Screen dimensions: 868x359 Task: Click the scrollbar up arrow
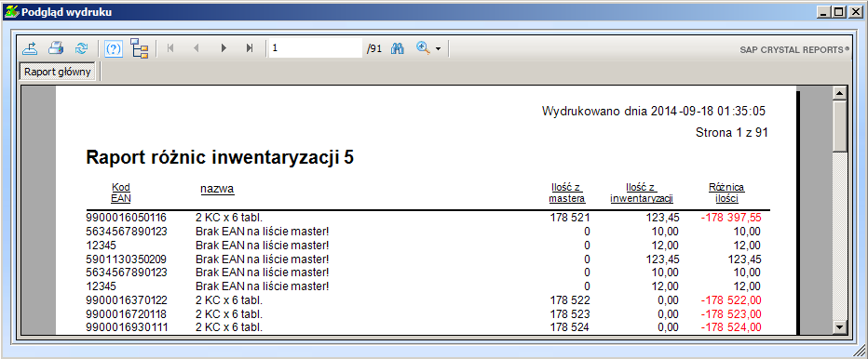coord(840,94)
